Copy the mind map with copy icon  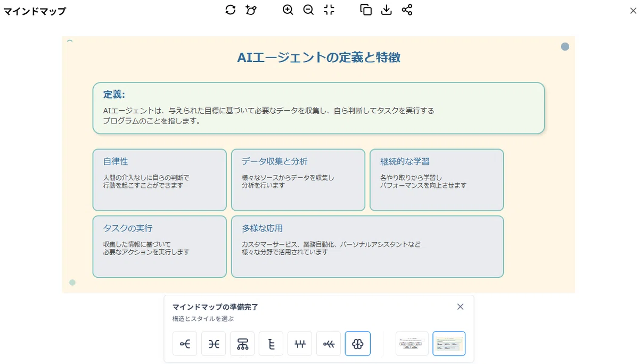coord(366,10)
